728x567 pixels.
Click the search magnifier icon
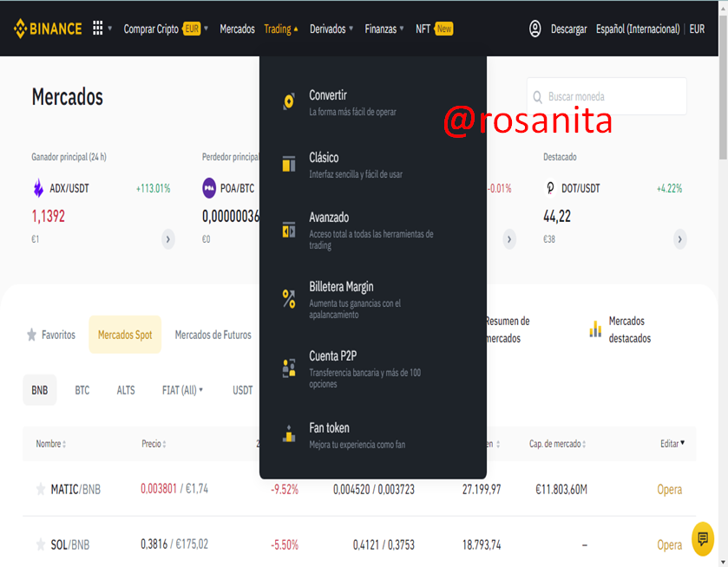coord(538,97)
